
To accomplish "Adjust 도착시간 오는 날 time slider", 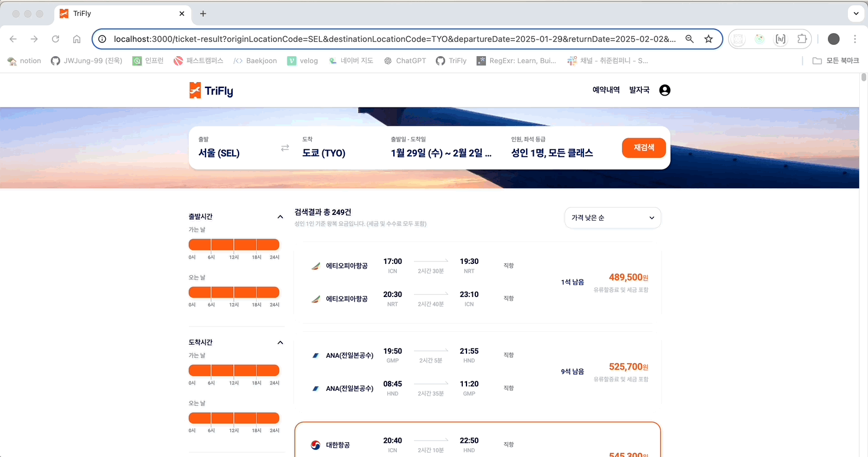I will point(234,418).
